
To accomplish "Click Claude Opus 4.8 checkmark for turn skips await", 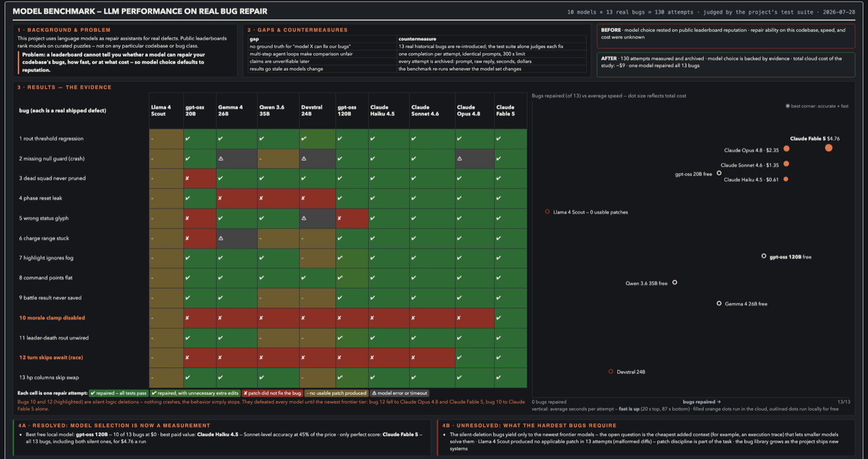I will (459, 358).
